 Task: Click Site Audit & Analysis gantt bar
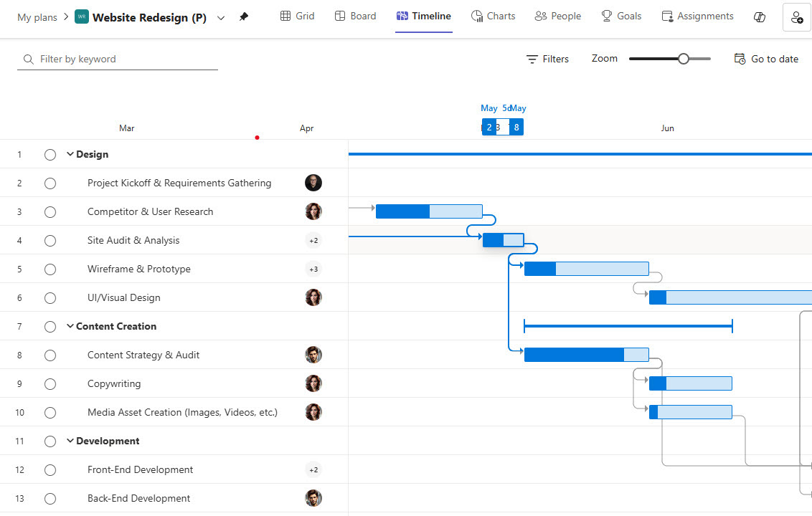(x=504, y=240)
